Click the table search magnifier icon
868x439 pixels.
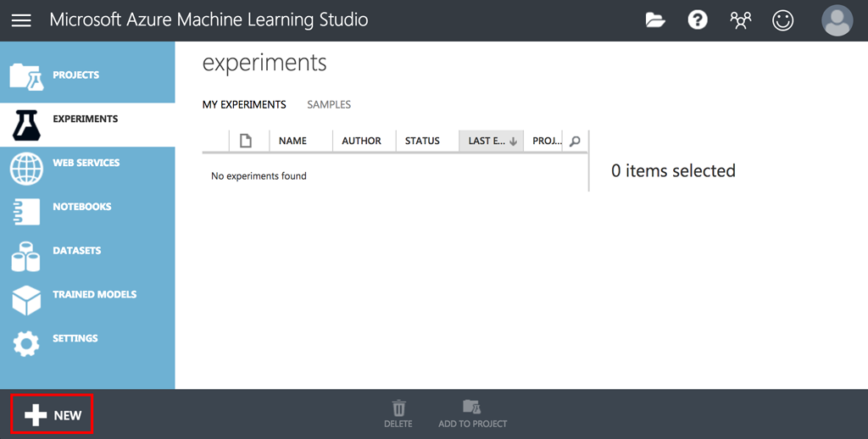click(576, 142)
